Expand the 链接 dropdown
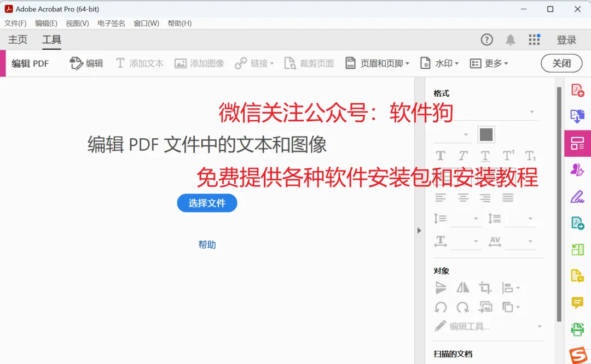 coord(254,63)
